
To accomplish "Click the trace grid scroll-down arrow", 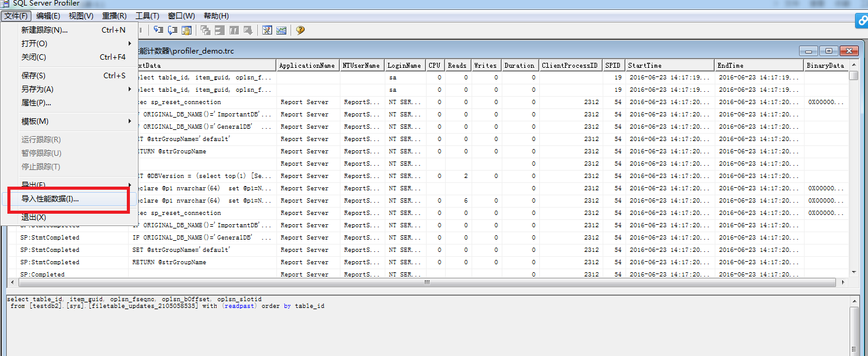I will (854, 272).
